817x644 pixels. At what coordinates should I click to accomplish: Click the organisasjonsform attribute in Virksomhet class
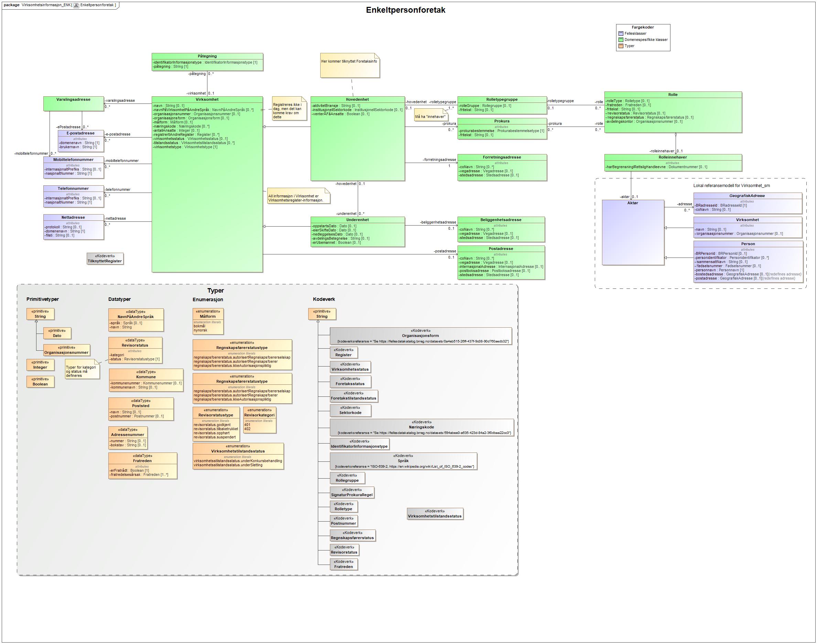coord(191,118)
